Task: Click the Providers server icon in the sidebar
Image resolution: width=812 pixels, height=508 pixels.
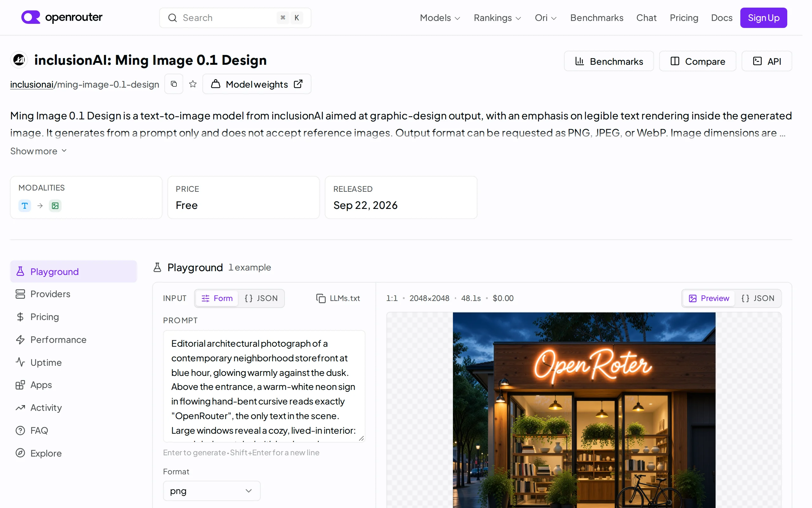Action: click(x=21, y=294)
